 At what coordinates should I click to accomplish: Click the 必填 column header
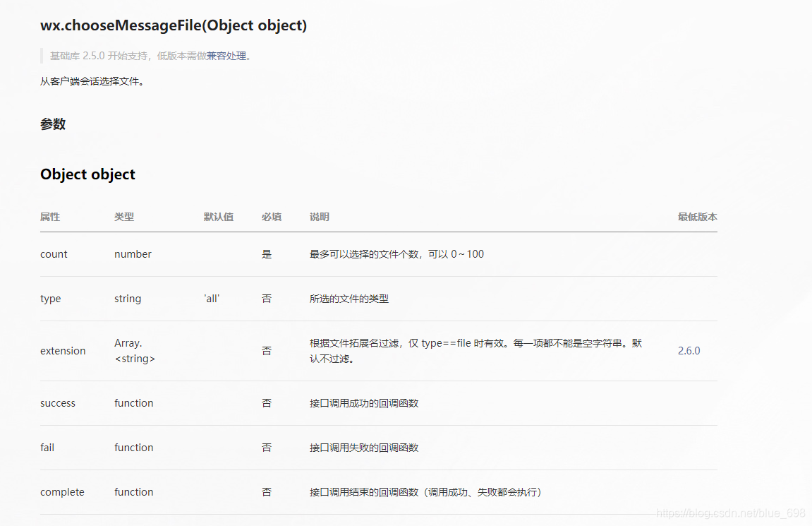pos(272,217)
